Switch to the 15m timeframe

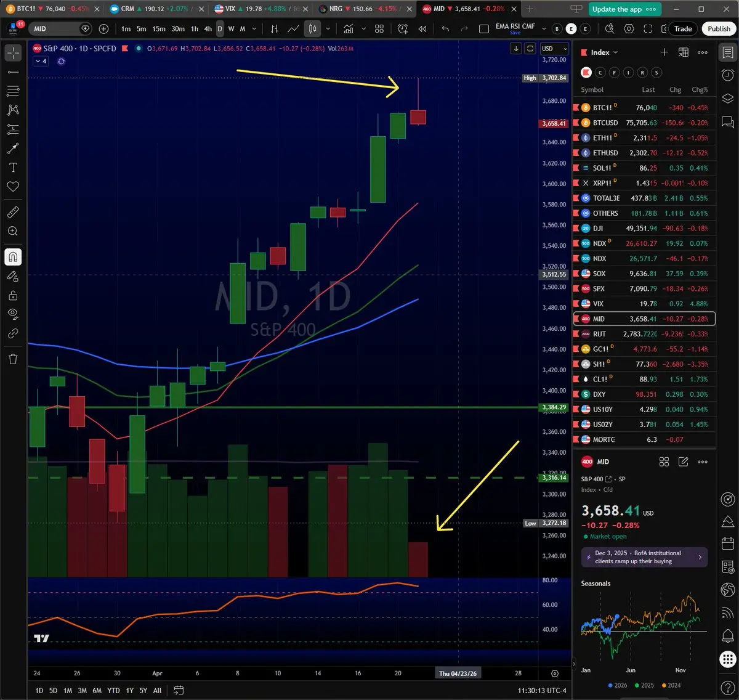[x=159, y=29]
